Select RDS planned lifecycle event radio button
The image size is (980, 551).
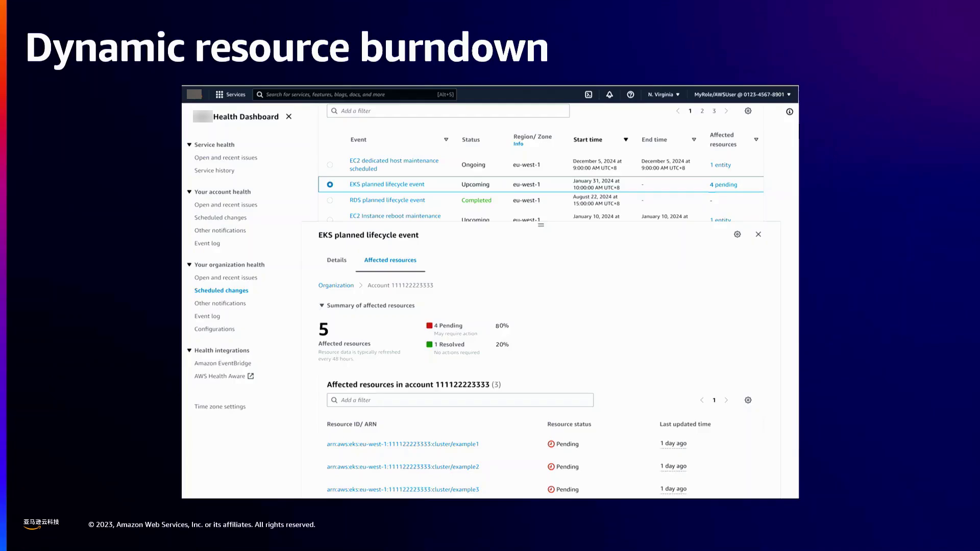[x=330, y=201]
